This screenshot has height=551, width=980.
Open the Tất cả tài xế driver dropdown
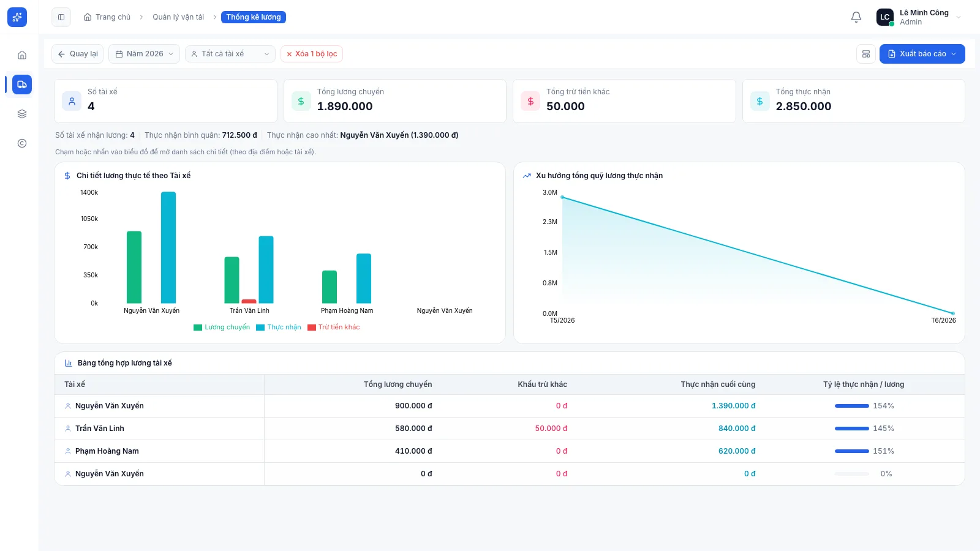[x=230, y=54]
